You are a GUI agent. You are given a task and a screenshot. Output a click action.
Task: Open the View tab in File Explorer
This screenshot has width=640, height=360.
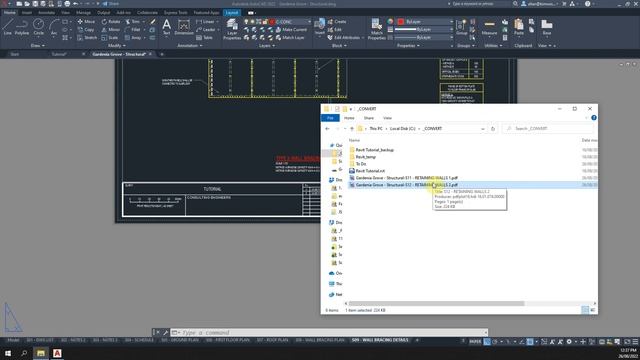[387, 118]
